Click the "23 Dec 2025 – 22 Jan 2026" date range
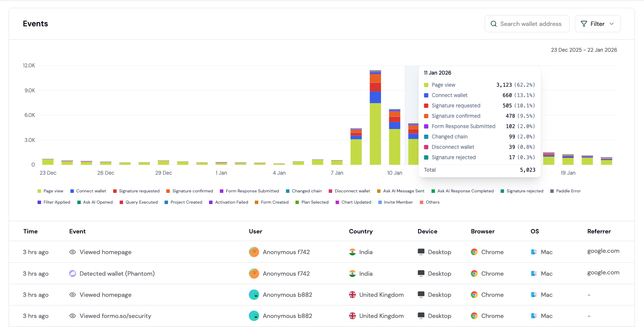 click(584, 50)
